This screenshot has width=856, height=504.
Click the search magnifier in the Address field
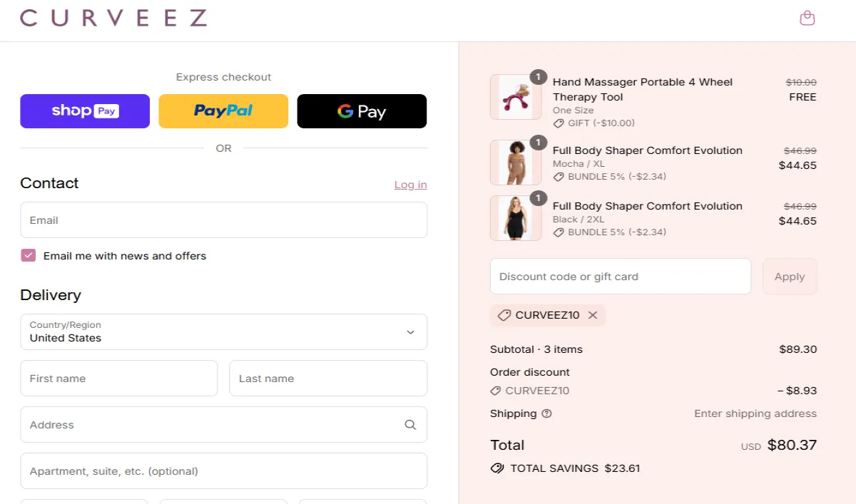coord(410,424)
